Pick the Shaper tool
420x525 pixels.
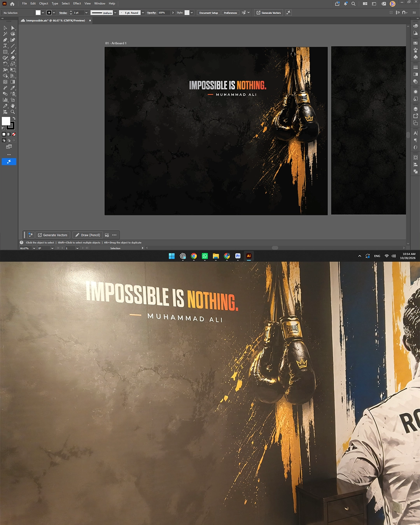click(x=5, y=58)
